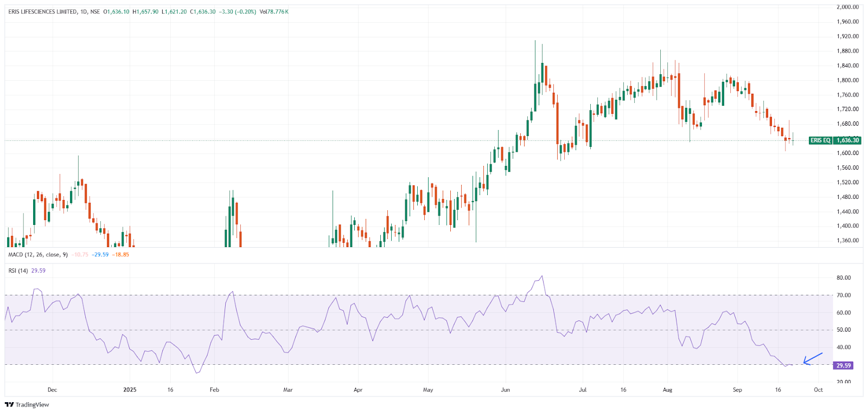Open the RSI (14) indicator legend
Screen dimensions: 868x413
(x=18, y=270)
